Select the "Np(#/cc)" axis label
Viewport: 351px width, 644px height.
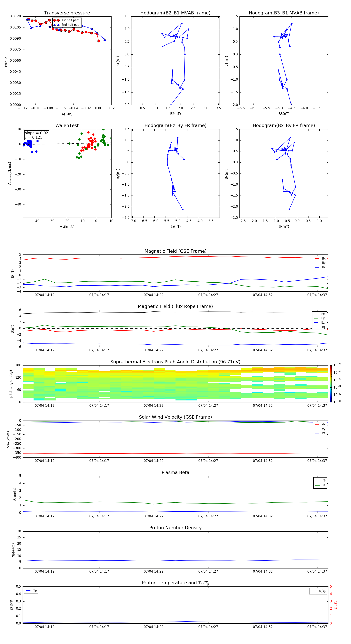tap(13, 550)
